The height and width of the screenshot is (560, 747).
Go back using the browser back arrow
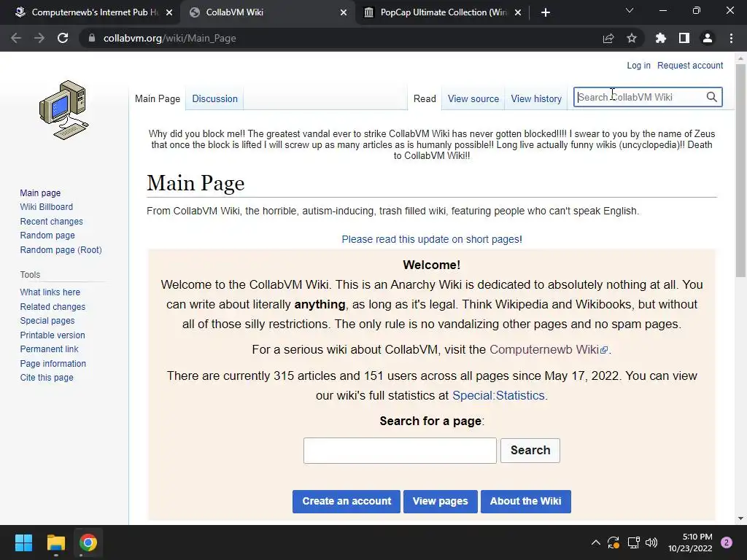16,38
